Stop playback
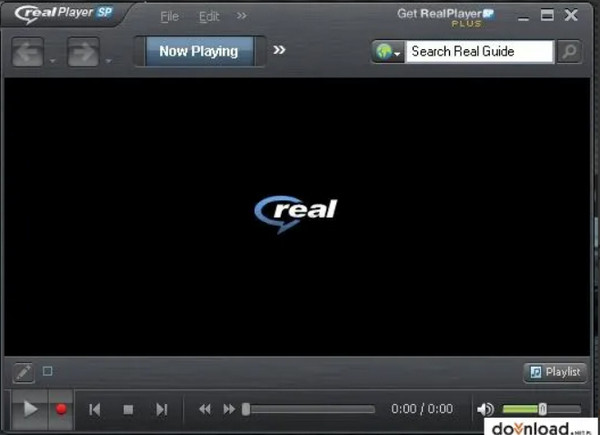 pos(128,410)
